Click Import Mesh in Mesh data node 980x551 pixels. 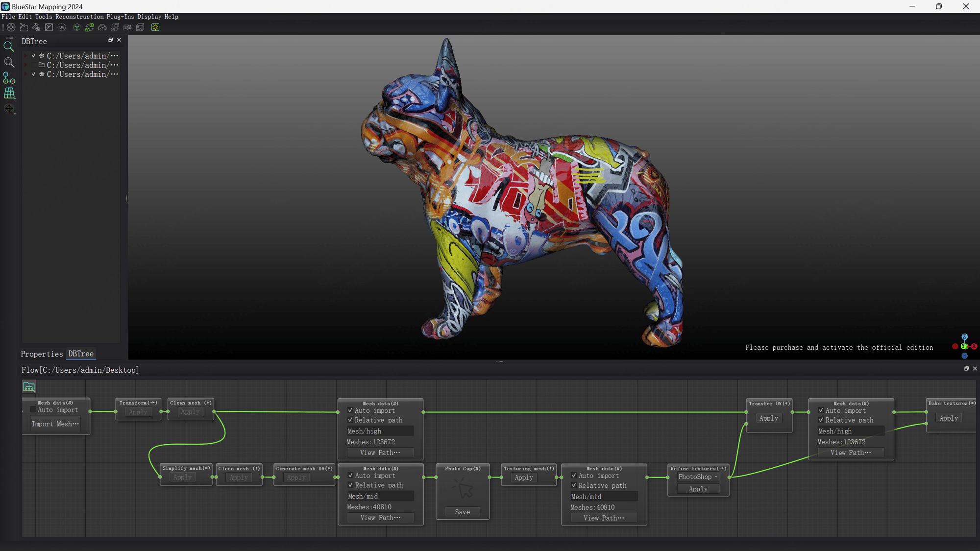(x=55, y=424)
